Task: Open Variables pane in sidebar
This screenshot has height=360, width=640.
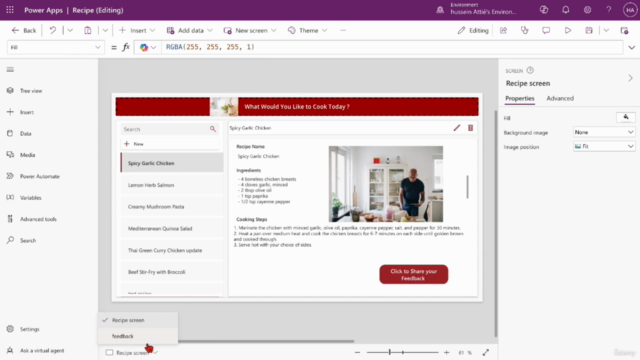Action: tap(24, 198)
